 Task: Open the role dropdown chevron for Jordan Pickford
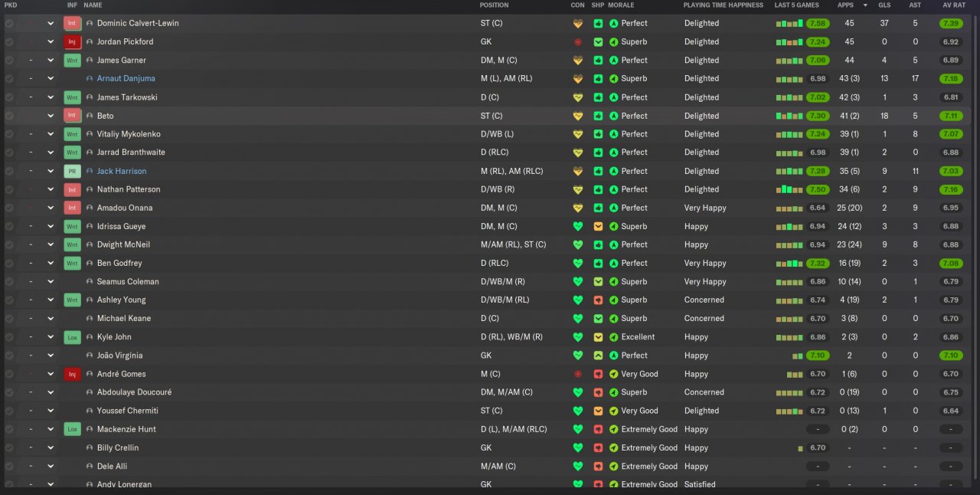tap(51, 41)
